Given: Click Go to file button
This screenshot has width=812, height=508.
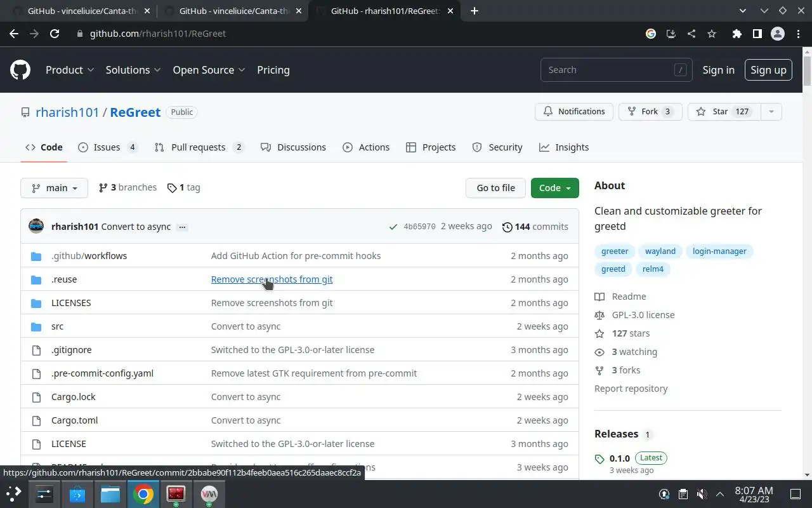Looking at the screenshot, I should [496, 188].
